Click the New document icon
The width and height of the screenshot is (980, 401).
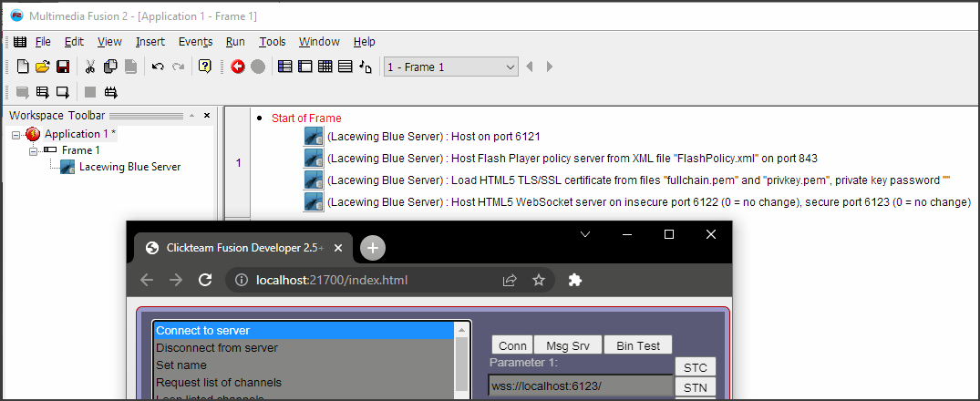pos(23,67)
